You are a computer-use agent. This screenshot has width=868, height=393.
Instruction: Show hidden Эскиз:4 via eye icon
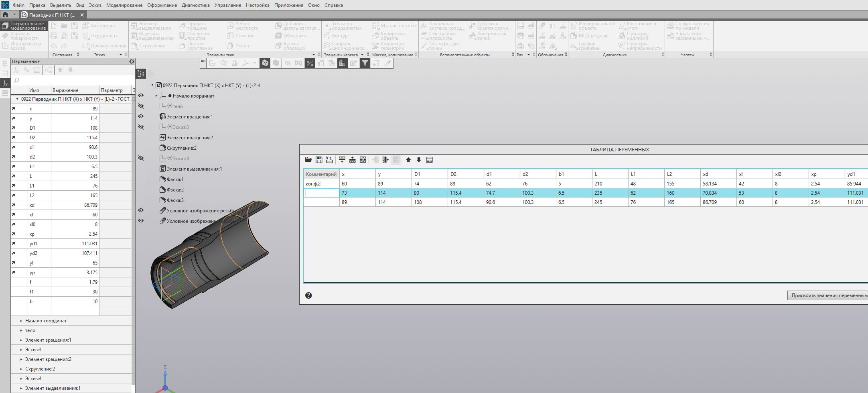click(x=141, y=158)
